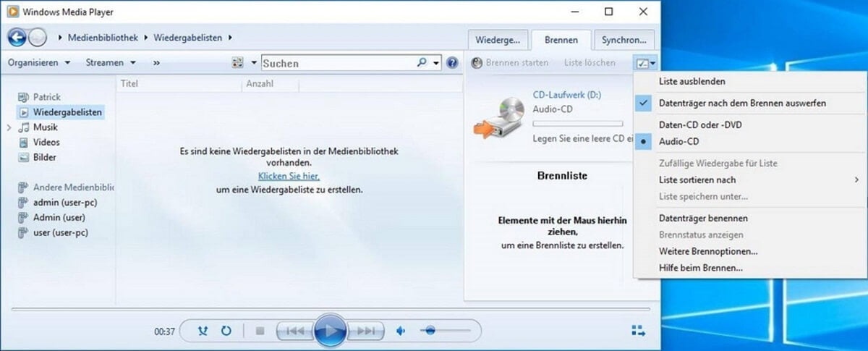Switch to the Wiedergabe tab
The width and height of the screenshot is (868, 351).
[498, 40]
